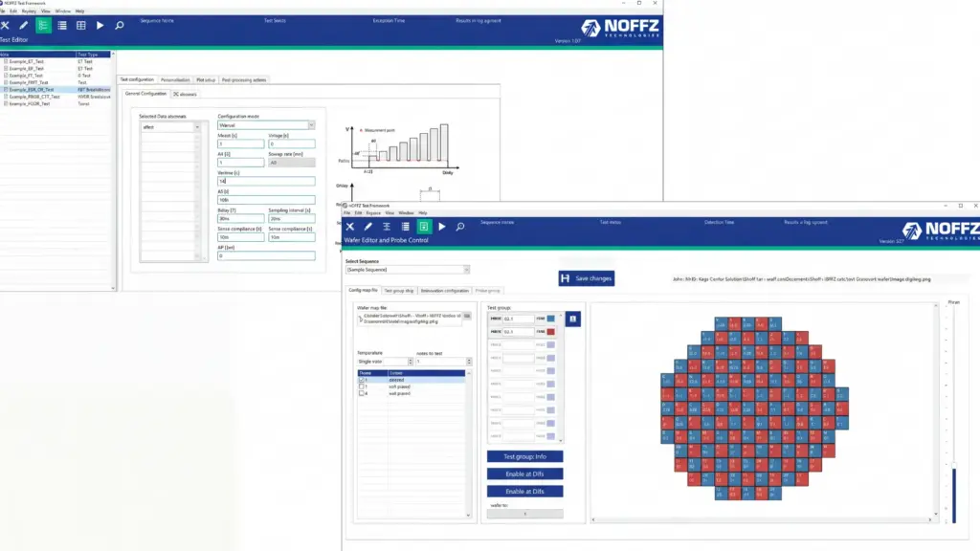
Task: Click the first test group name input field
Action: [x=519, y=319]
